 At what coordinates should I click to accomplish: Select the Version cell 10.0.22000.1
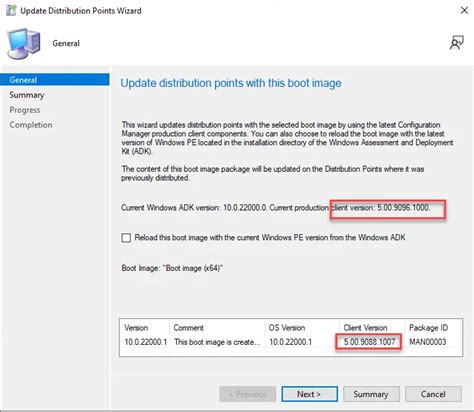(x=146, y=342)
